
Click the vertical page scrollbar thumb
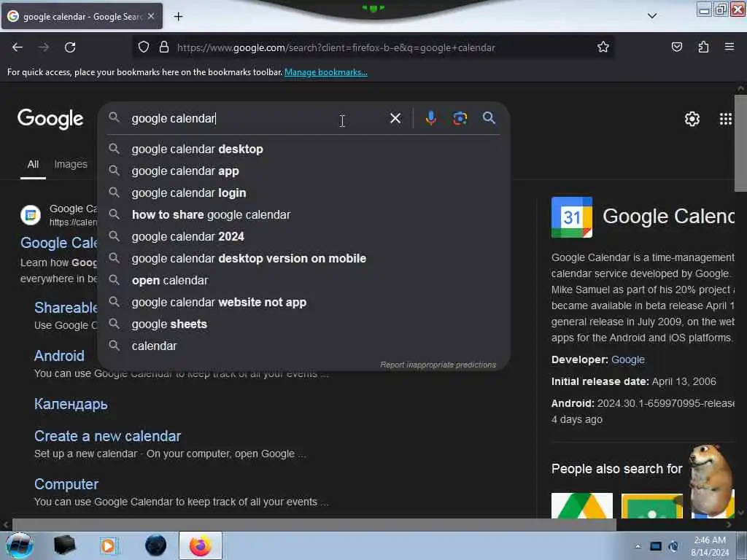coord(740,143)
